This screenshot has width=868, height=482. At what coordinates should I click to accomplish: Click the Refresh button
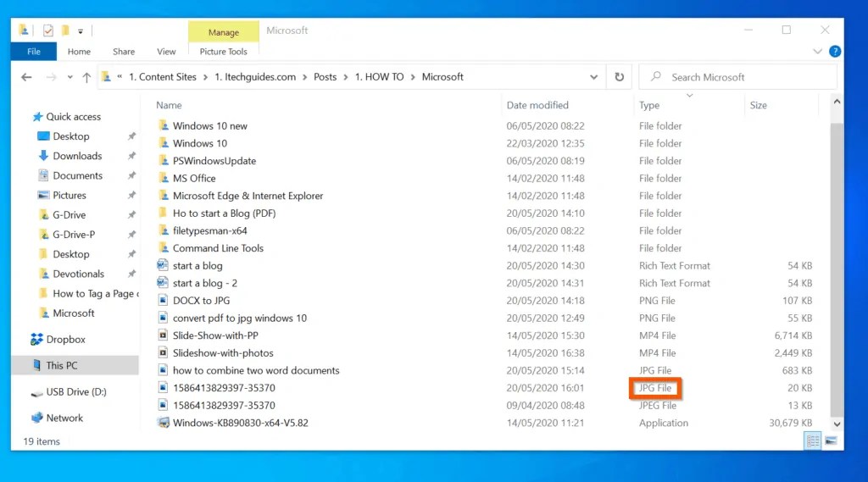click(x=620, y=77)
